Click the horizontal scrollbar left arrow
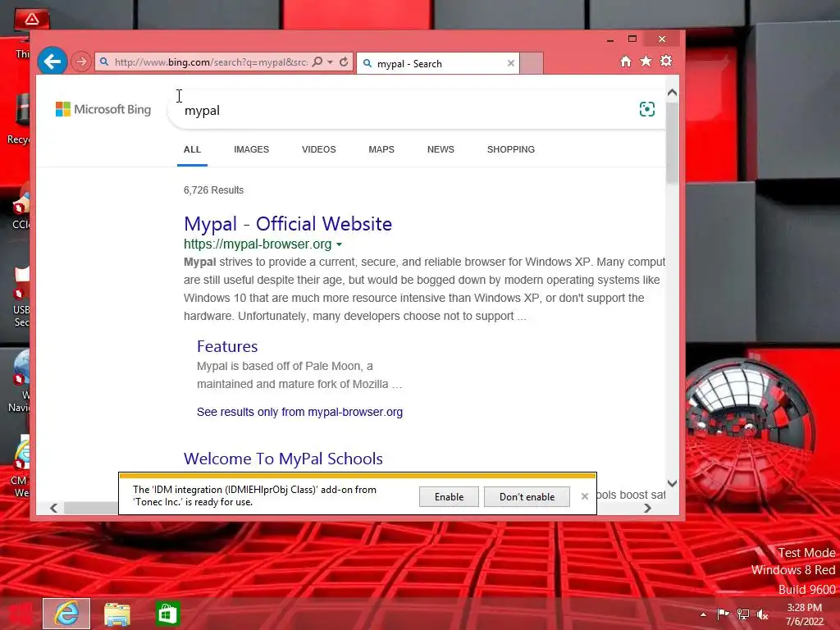Image resolution: width=840 pixels, height=630 pixels. click(53, 508)
